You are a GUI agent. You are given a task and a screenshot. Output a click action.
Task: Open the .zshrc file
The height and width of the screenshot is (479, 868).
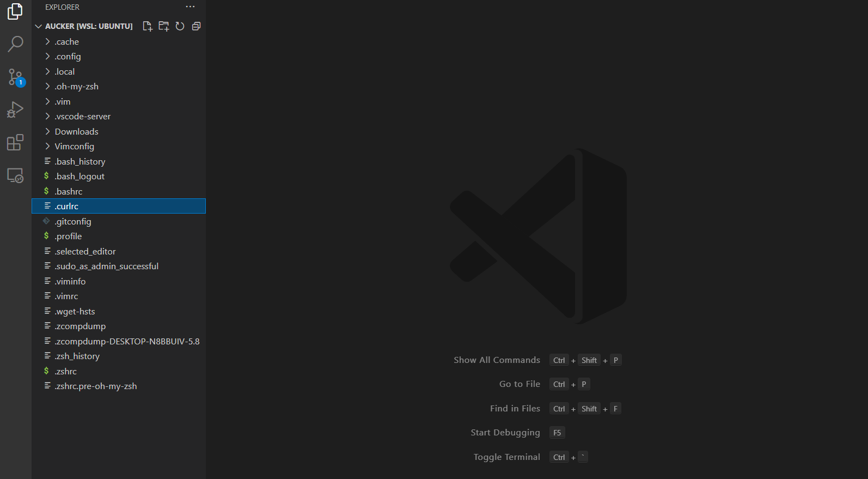click(119, 371)
